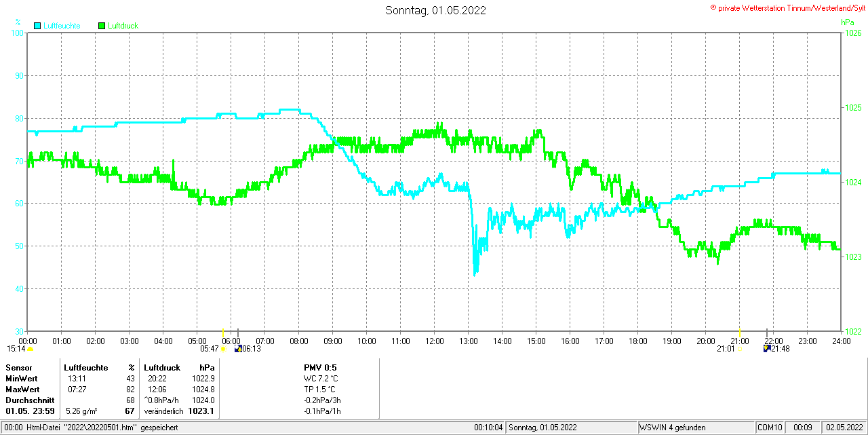Image resolution: width=868 pixels, height=435 pixels.
Task: Click the 00:09 status bar entry
Action: point(803,428)
